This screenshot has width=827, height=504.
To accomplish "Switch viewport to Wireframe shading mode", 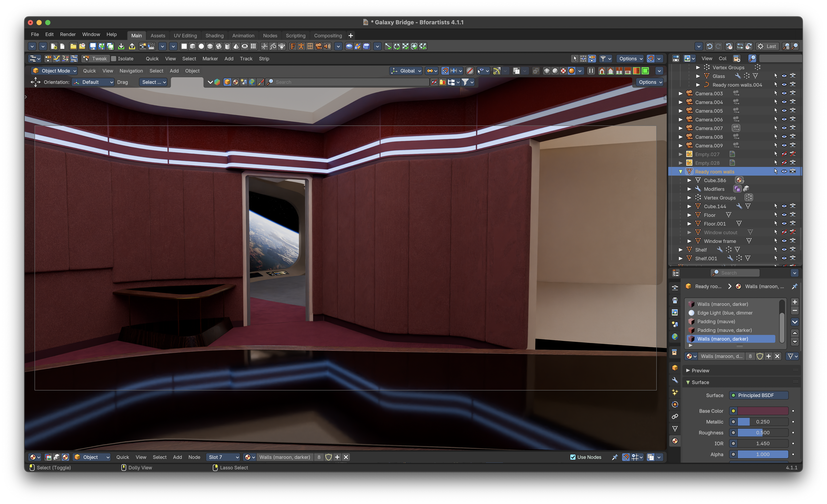I will click(547, 71).
